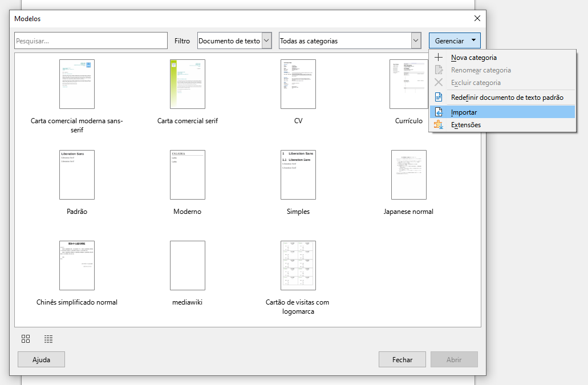Click the Excluir categoria X icon
Viewport: 588px width, 385px height.
click(438, 82)
